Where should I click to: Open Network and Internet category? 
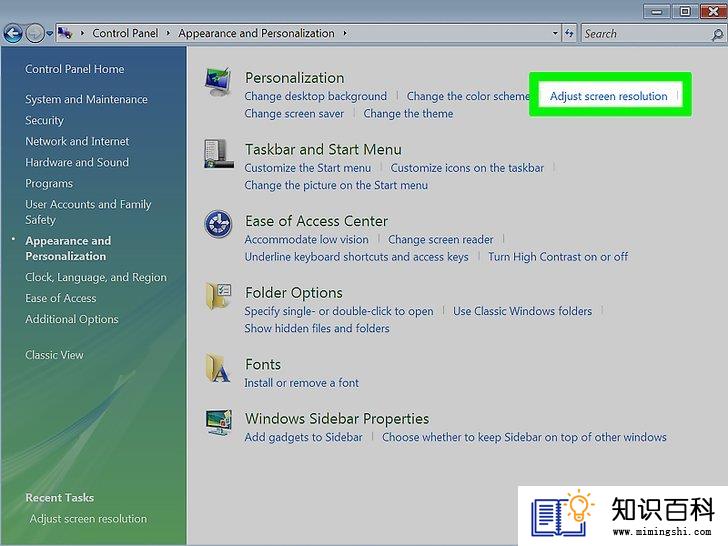77,141
